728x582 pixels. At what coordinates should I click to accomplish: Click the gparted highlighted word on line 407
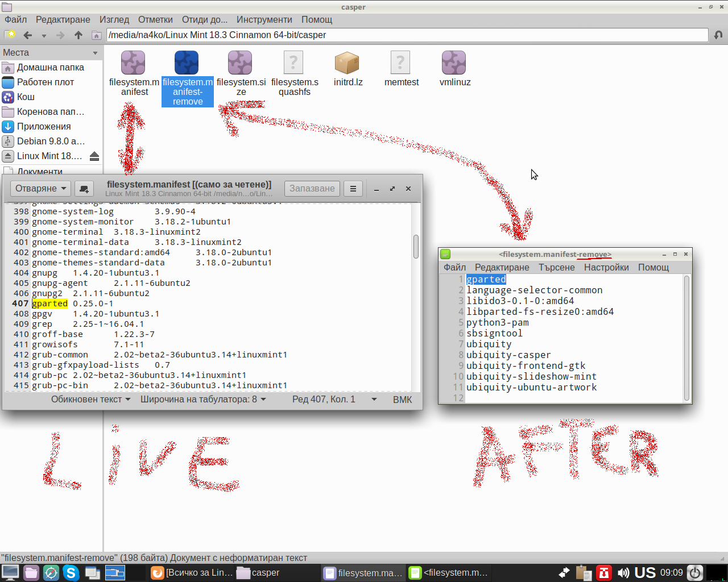[50, 304]
